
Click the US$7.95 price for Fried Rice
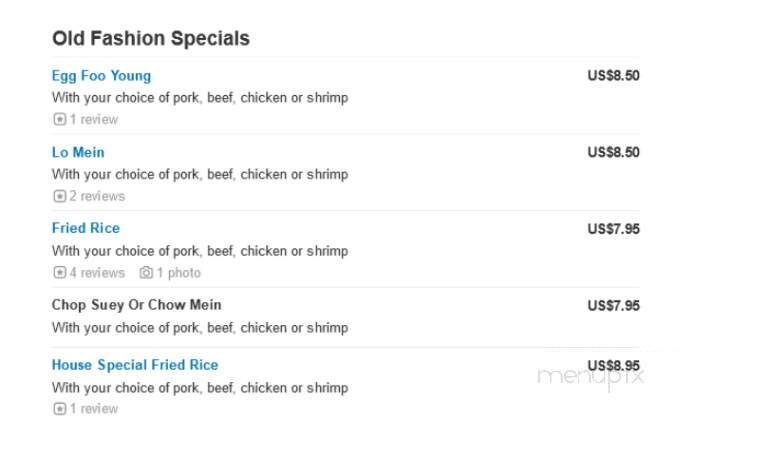(613, 229)
